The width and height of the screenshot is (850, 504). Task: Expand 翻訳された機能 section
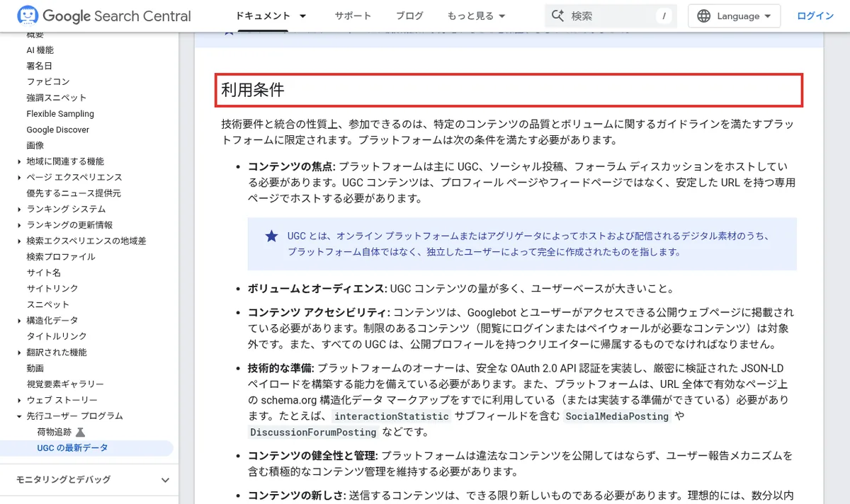[x=19, y=352]
